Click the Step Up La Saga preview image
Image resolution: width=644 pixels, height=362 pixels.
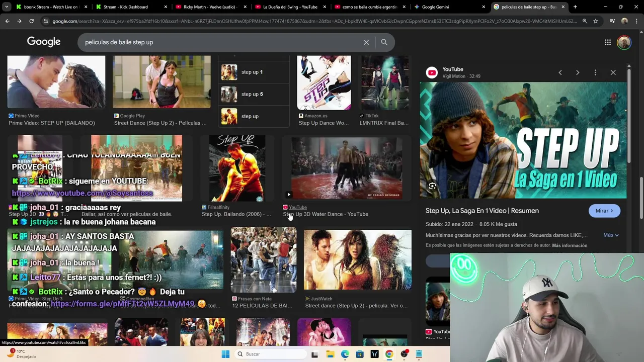point(523,140)
